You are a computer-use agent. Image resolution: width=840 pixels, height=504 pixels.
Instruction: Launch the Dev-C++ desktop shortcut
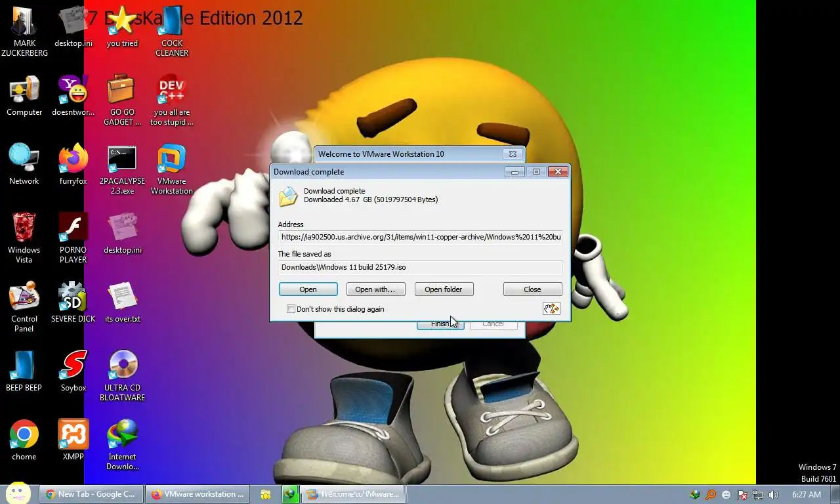[x=172, y=101]
